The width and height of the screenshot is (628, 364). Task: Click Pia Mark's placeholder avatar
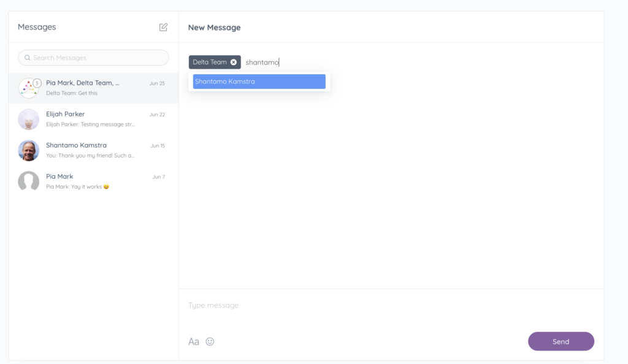pos(28,181)
